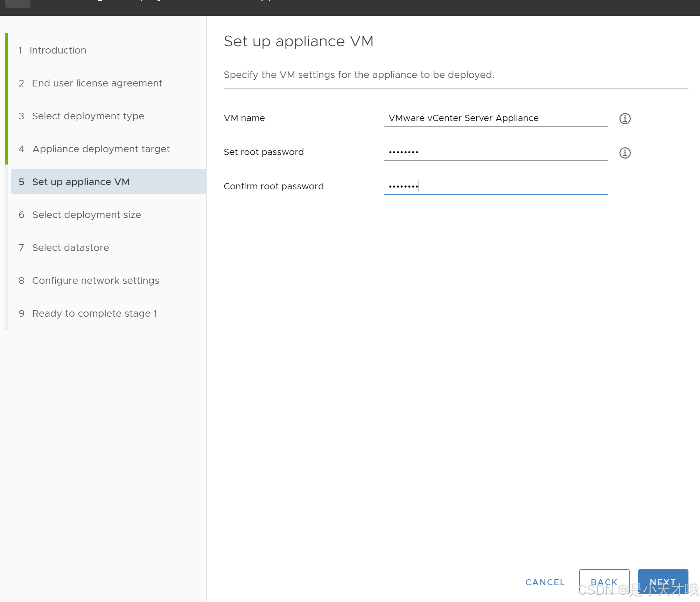Open the Select deployment size step

86,215
